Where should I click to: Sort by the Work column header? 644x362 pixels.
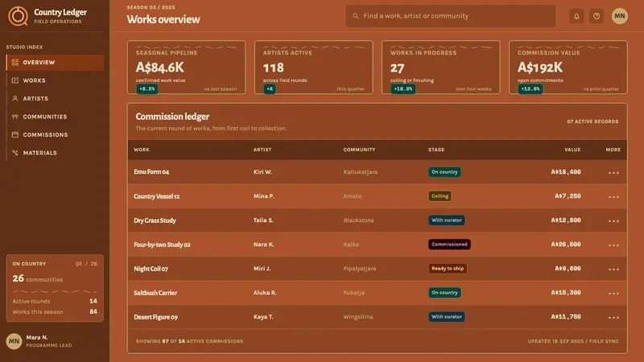tap(142, 150)
